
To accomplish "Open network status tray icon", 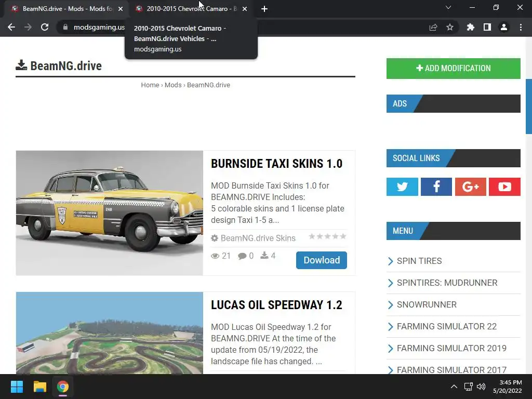I will (x=469, y=387).
